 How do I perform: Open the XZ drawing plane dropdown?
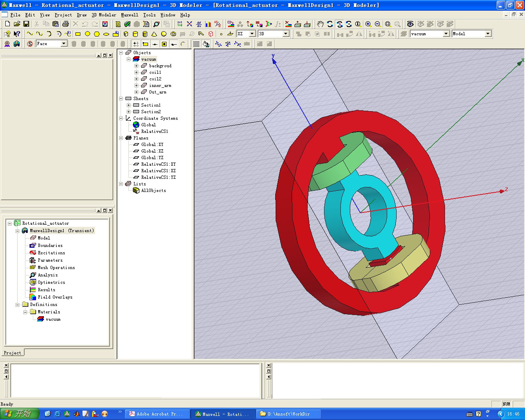(x=252, y=34)
